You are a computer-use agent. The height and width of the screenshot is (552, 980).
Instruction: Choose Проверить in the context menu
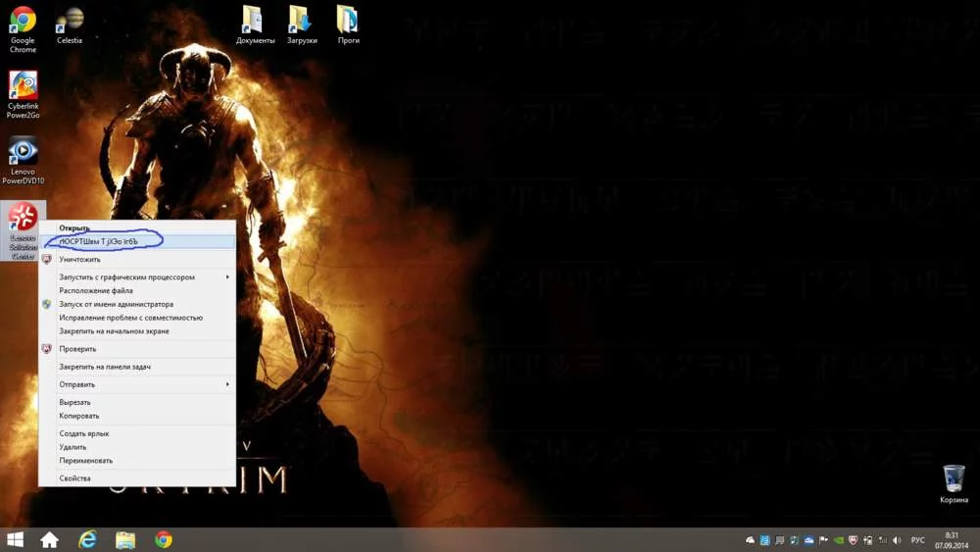137,349
